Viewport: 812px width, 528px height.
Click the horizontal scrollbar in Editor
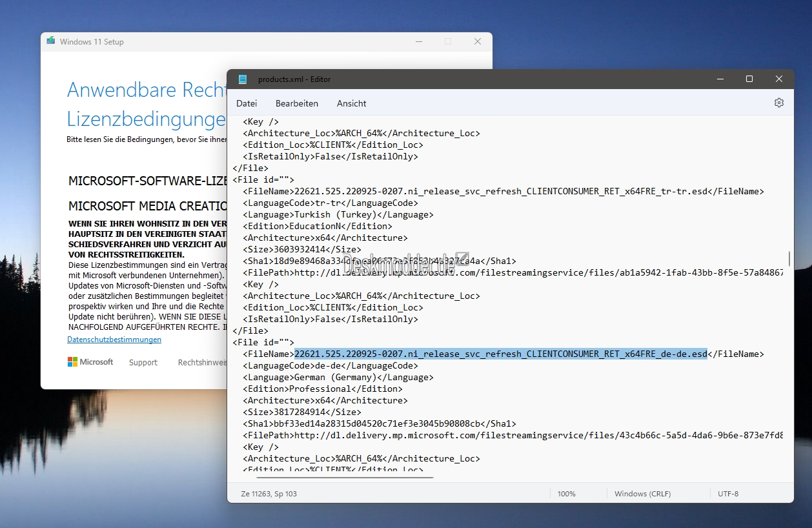click(345, 478)
